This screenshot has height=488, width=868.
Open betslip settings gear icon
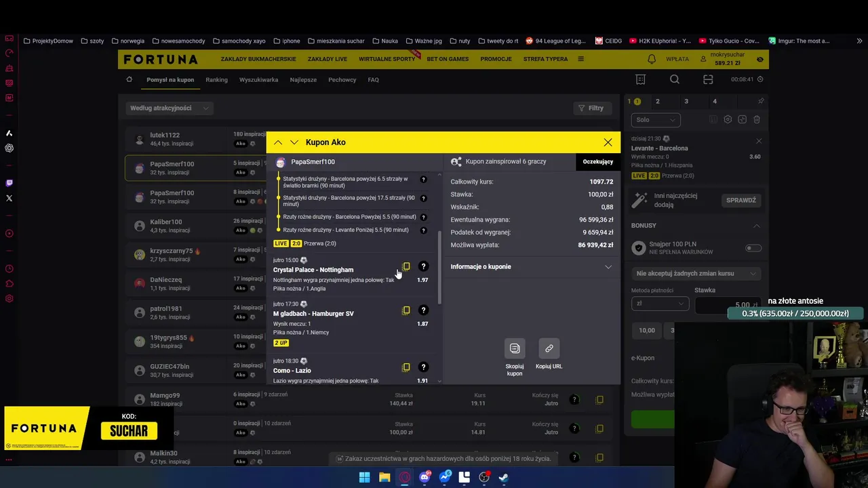pos(728,119)
